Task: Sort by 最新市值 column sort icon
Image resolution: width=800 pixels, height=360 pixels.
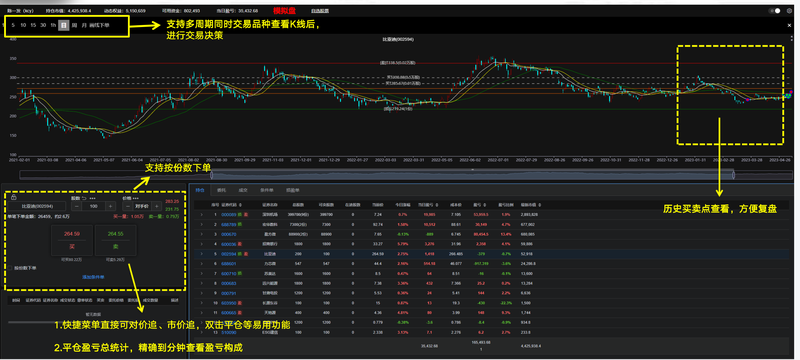Action: click(540, 204)
